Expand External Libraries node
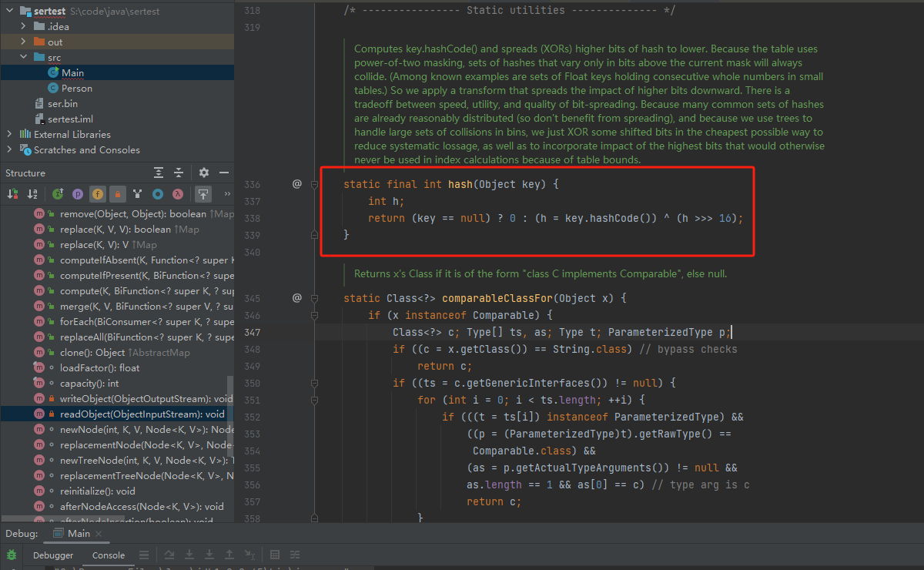The height and width of the screenshot is (570, 924). tap(9, 134)
